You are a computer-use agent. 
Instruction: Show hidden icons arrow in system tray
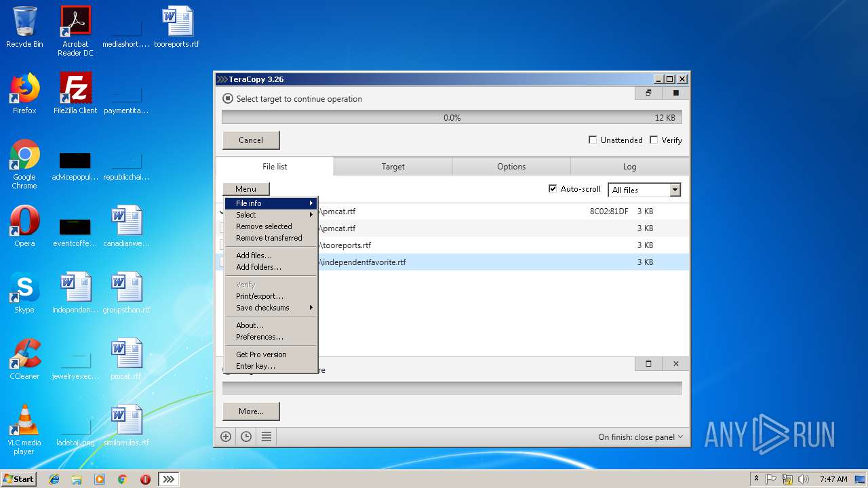pyautogui.click(x=756, y=479)
